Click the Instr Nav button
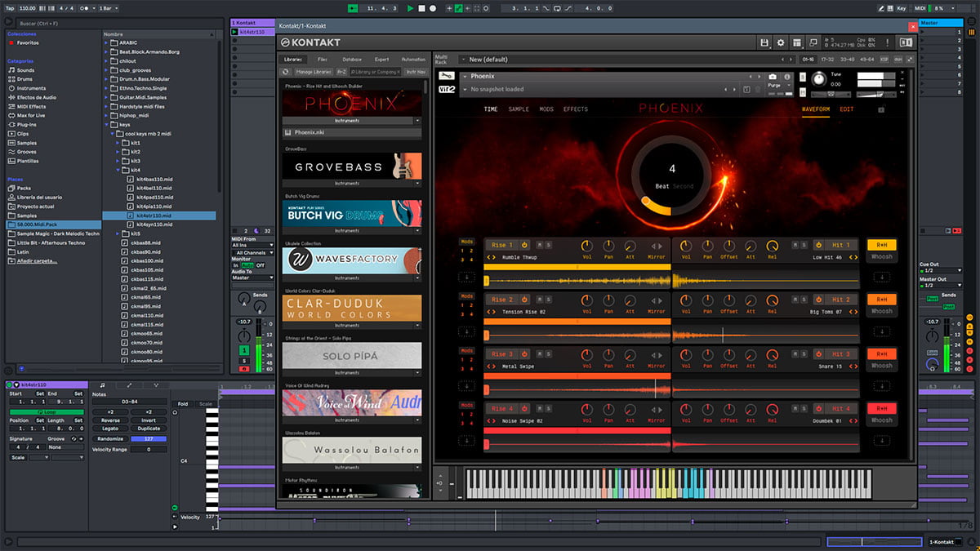Screen dimensions: 980x551 pos(416,72)
